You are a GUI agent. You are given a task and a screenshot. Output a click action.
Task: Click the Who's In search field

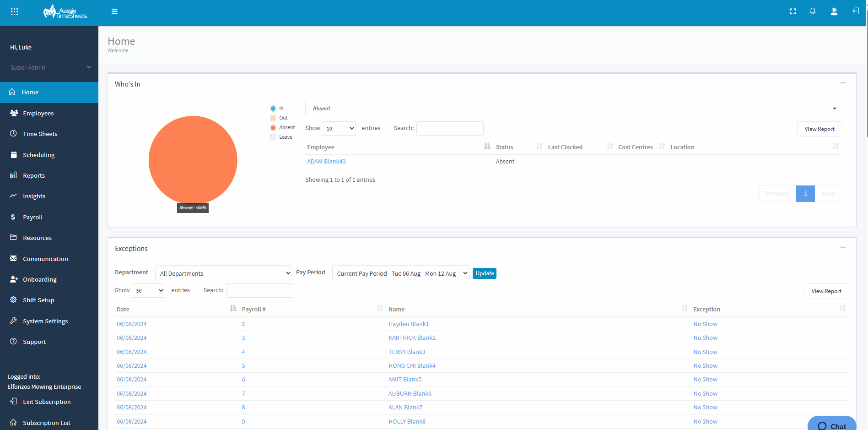click(x=449, y=128)
